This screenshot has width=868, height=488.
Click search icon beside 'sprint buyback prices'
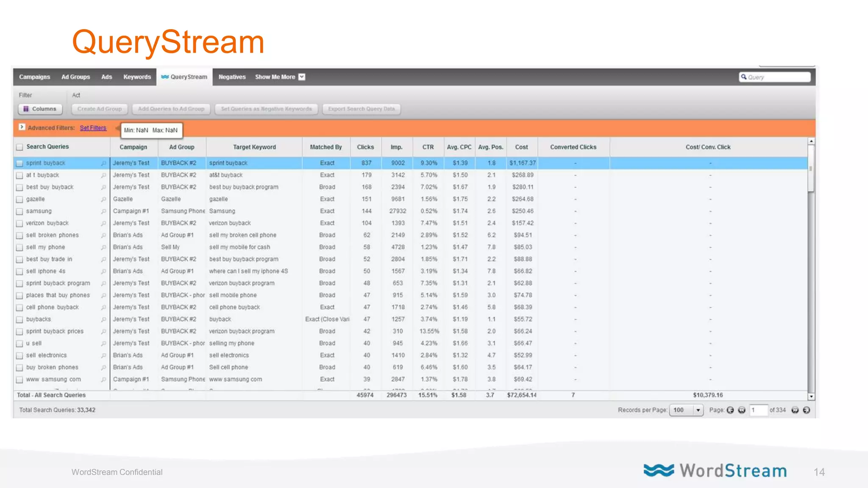coord(103,331)
